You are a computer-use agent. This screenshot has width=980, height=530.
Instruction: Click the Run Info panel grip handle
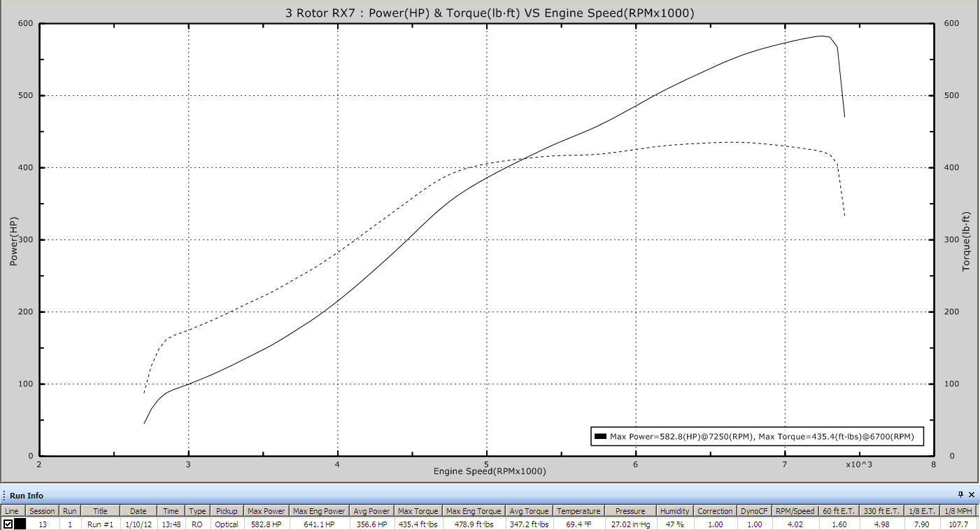[x=3, y=496]
